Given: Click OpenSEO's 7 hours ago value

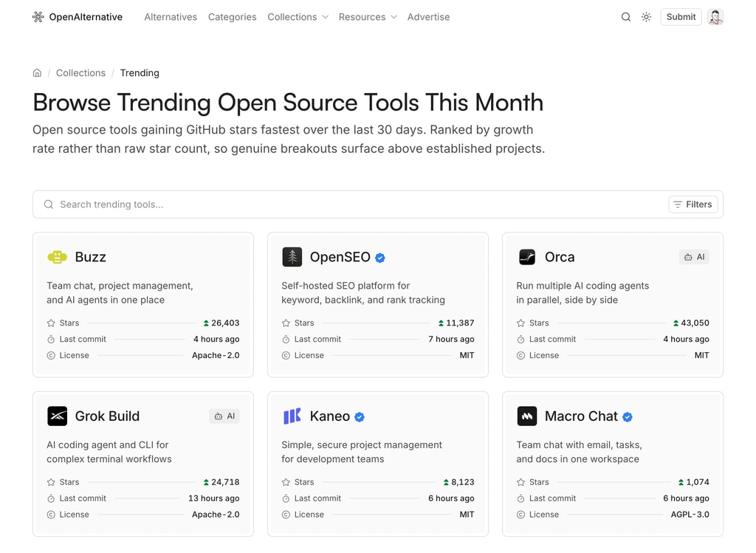Looking at the screenshot, I should pyautogui.click(x=451, y=340).
